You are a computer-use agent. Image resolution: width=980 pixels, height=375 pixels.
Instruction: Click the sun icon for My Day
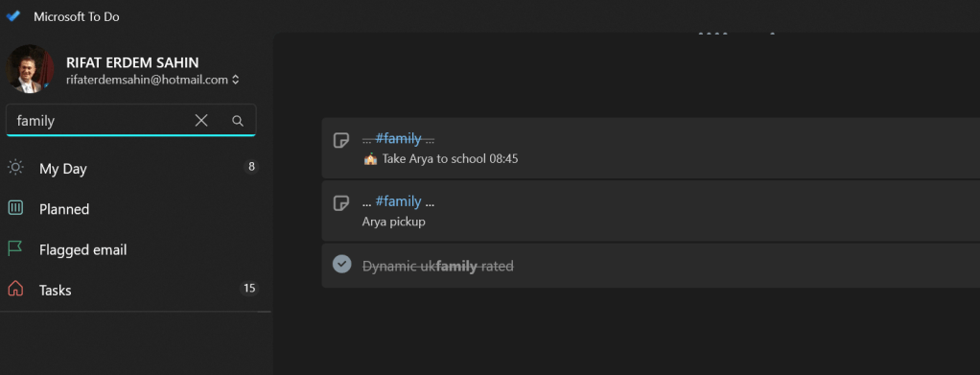[x=15, y=168]
